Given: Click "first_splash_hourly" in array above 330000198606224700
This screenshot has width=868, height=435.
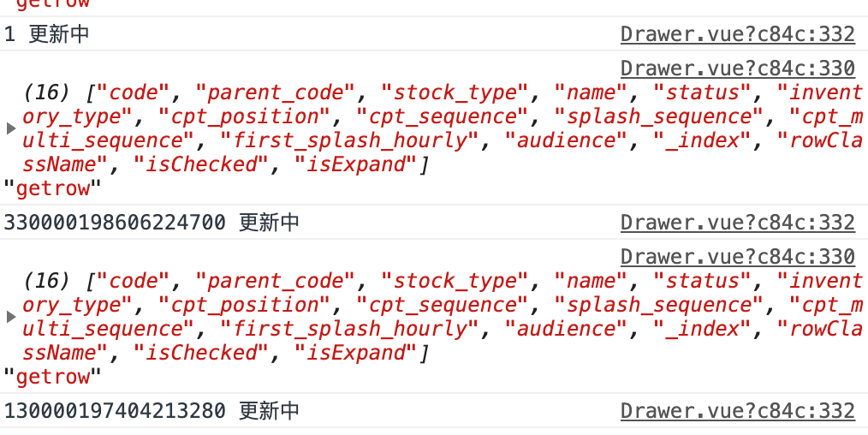Looking at the screenshot, I should pyautogui.click(x=350, y=140).
